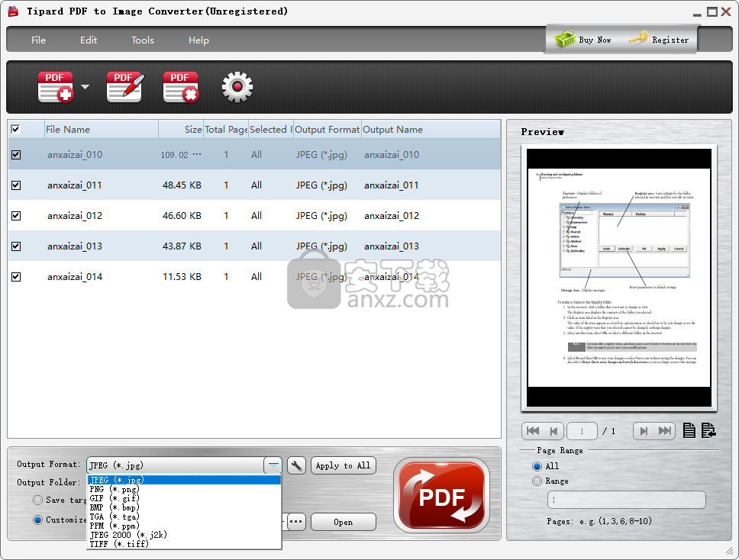Click the page export icon beside preview

(x=708, y=430)
